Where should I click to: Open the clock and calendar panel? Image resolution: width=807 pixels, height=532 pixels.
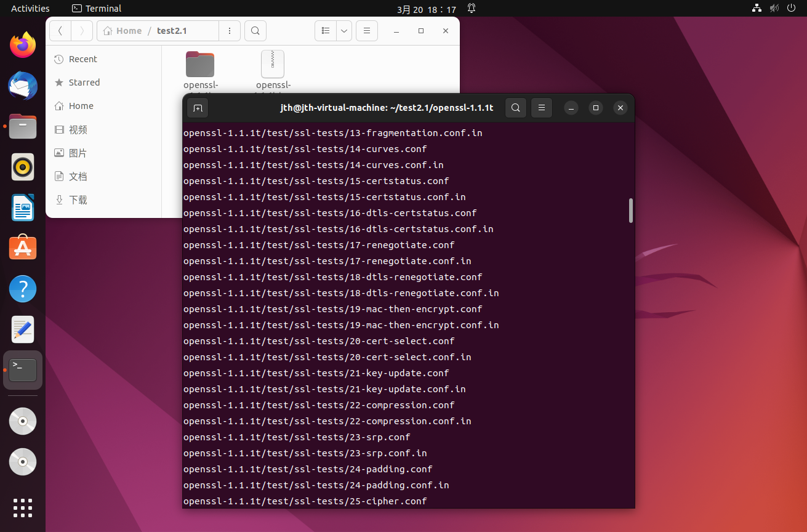(x=427, y=9)
